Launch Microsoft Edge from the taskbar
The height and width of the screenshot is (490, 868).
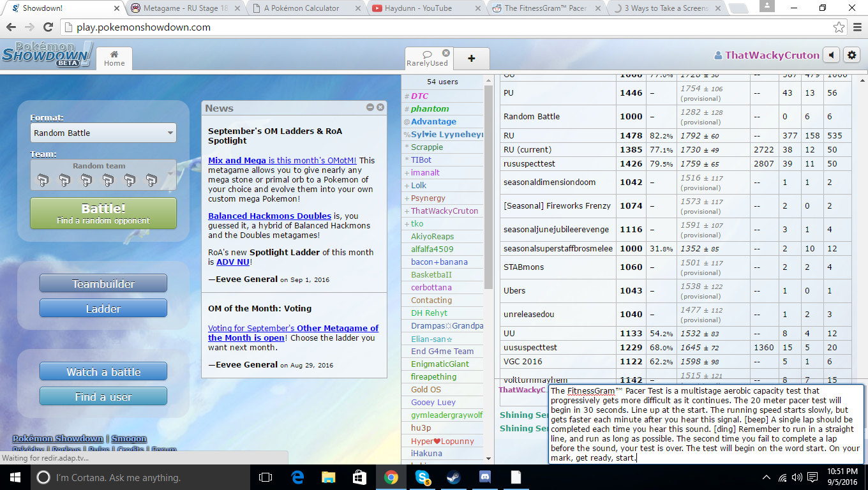click(x=297, y=477)
